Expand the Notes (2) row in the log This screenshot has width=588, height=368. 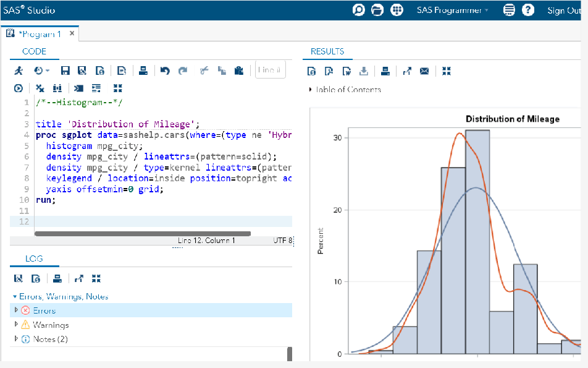click(x=16, y=338)
